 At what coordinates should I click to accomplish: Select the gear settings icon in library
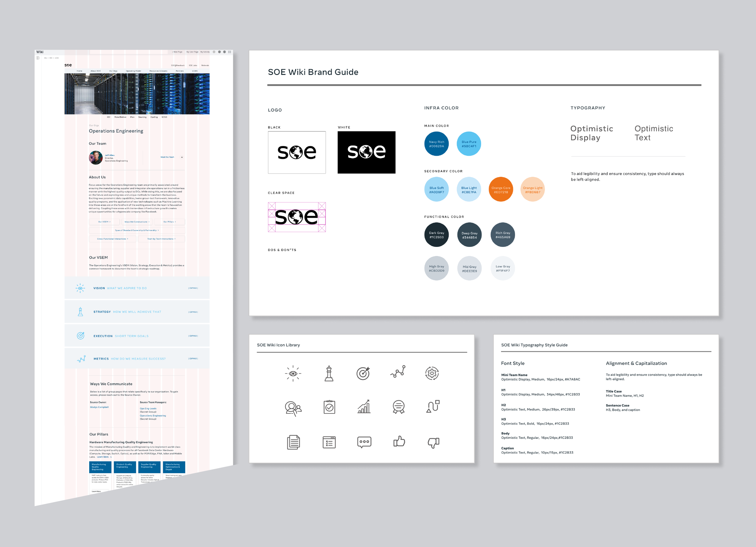point(432,374)
